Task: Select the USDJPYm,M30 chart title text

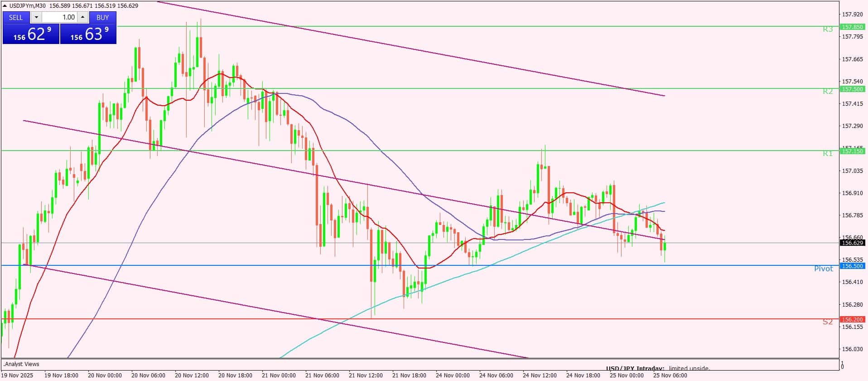Action: pos(28,6)
